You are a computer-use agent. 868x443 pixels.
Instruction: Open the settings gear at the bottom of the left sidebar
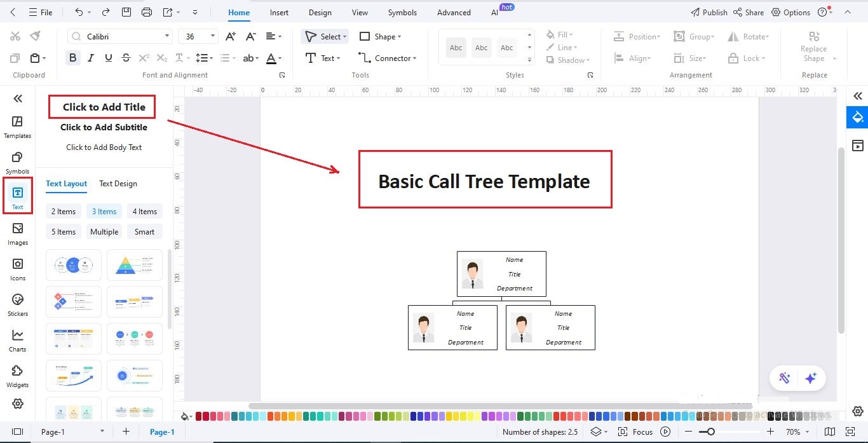tap(18, 404)
